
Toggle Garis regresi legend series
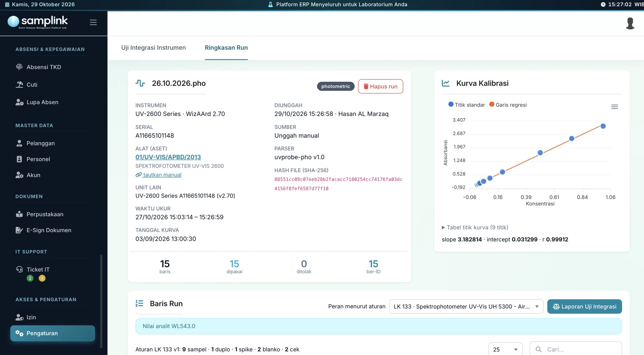click(508, 105)
